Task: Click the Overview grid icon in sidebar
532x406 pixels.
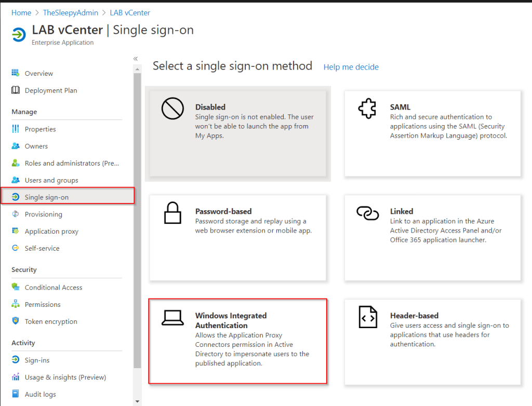Action: [x=16, y=73]
